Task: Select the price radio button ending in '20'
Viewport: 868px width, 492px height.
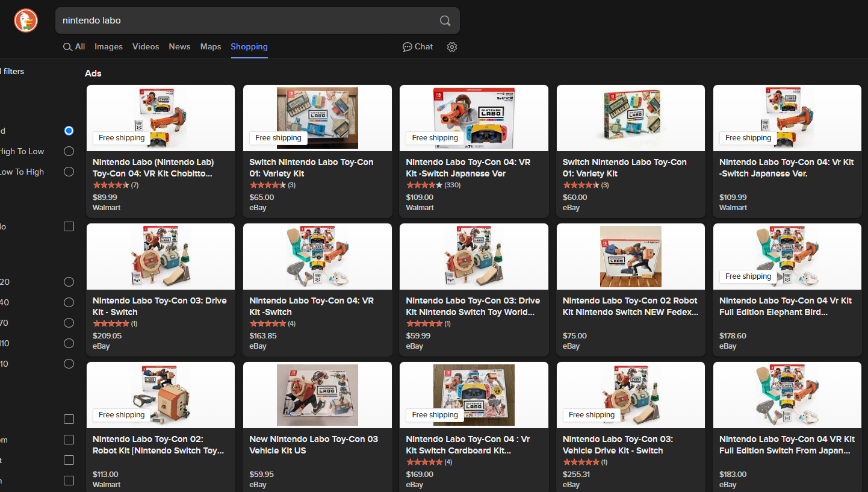Action: [x=69, y=282]
